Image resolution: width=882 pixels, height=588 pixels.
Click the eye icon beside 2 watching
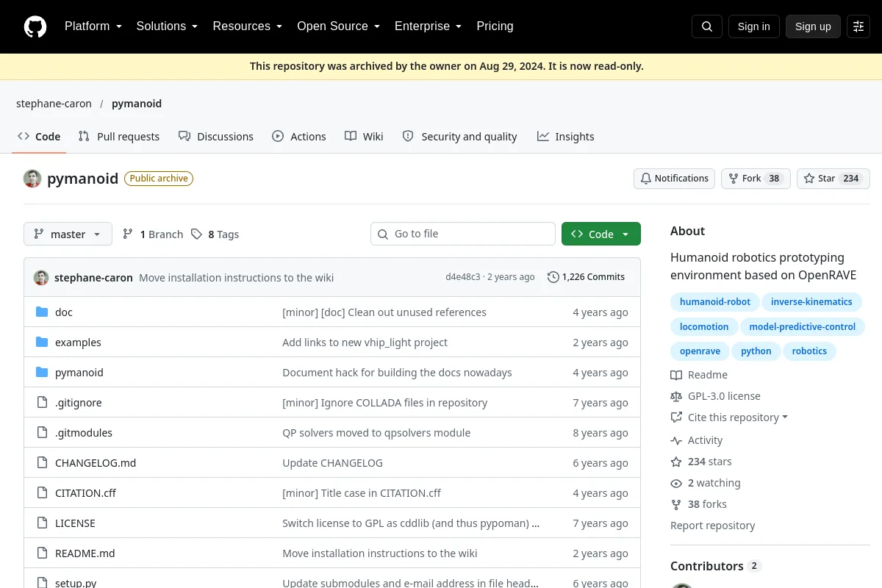tap(676, 483)
